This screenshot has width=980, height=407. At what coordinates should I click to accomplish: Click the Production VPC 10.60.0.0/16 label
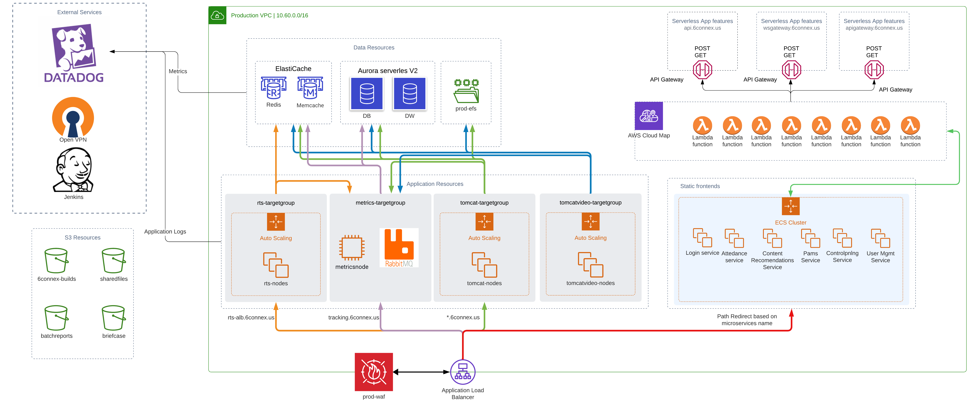(270, 16)
